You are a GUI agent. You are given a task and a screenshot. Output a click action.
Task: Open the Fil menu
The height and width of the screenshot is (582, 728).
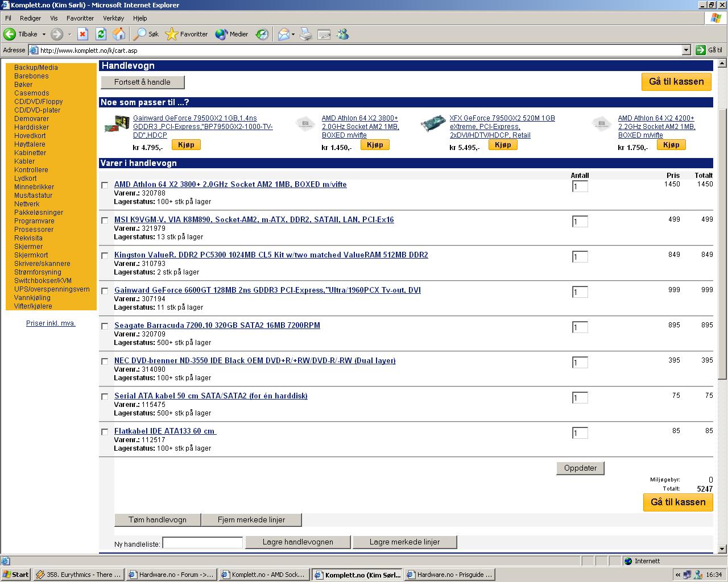(9, 18)
